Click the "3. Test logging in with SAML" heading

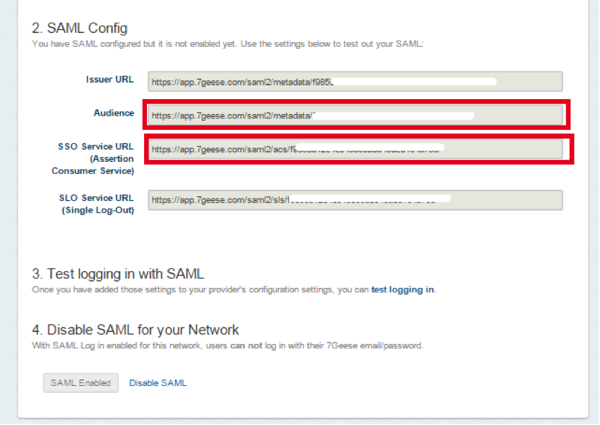118,273
